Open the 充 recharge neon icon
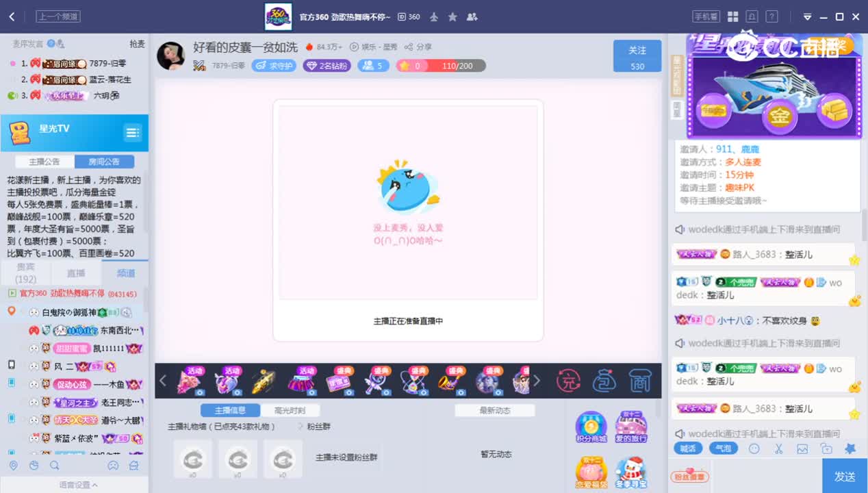 568,381
